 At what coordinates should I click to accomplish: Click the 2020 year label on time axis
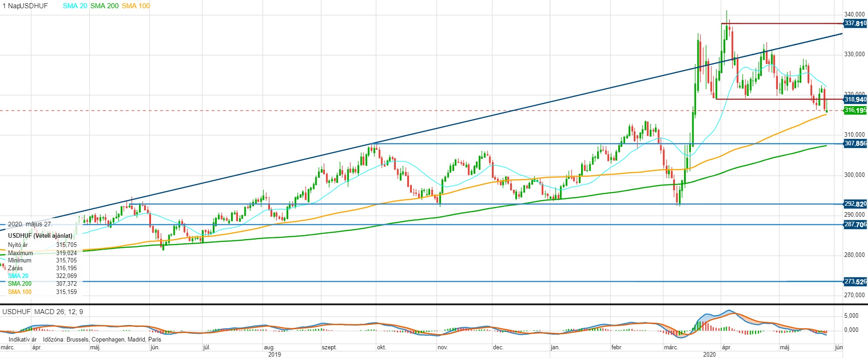709,354
